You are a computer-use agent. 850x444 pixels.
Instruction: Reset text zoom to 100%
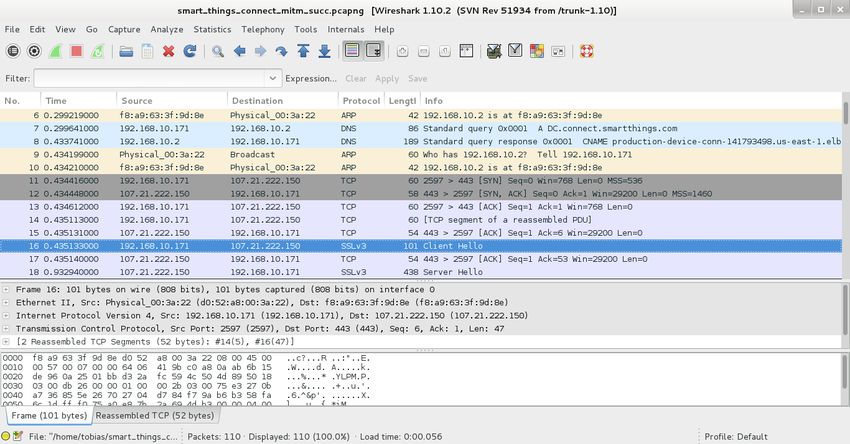445,51
